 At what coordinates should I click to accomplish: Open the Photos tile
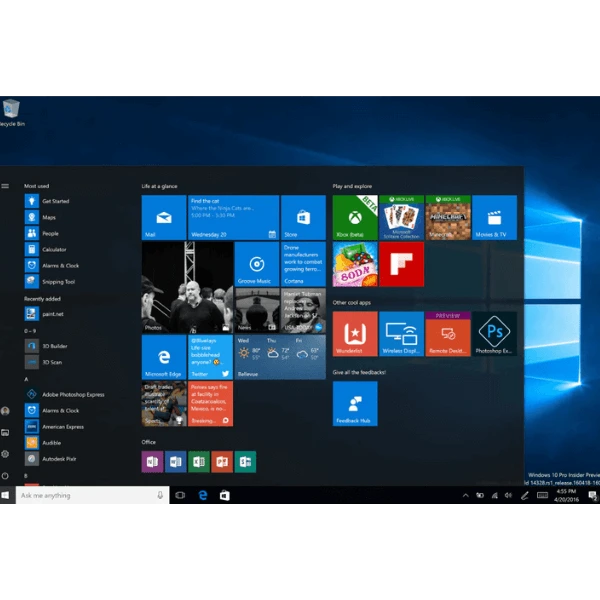pyautogui.click(x=187, y=287)
